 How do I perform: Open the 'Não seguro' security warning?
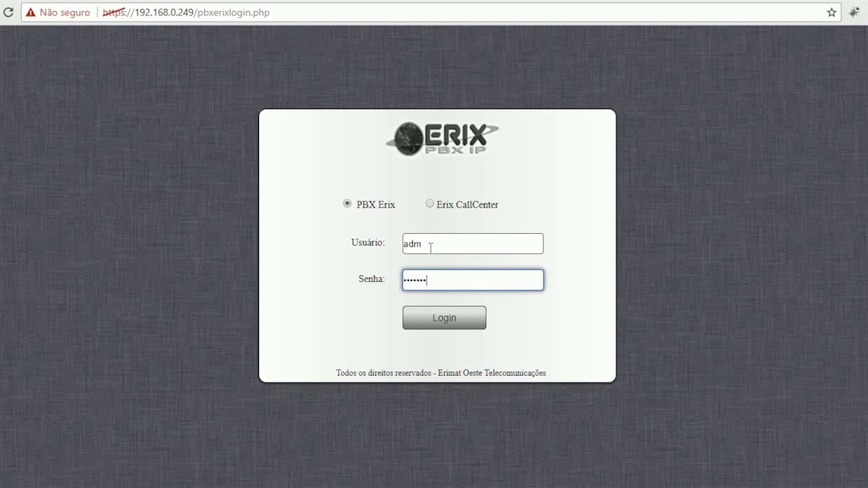[58, 12]
